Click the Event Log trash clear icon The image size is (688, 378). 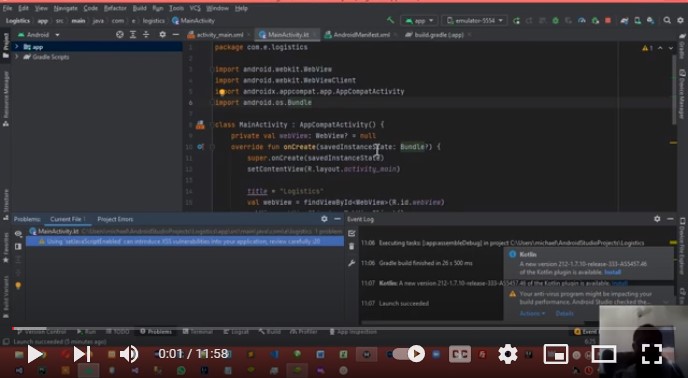351,247
